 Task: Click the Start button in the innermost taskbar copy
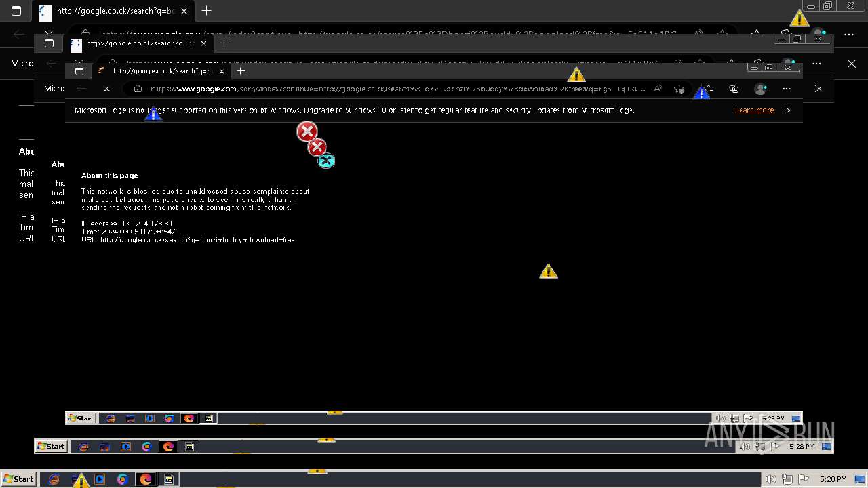(81, 418)
